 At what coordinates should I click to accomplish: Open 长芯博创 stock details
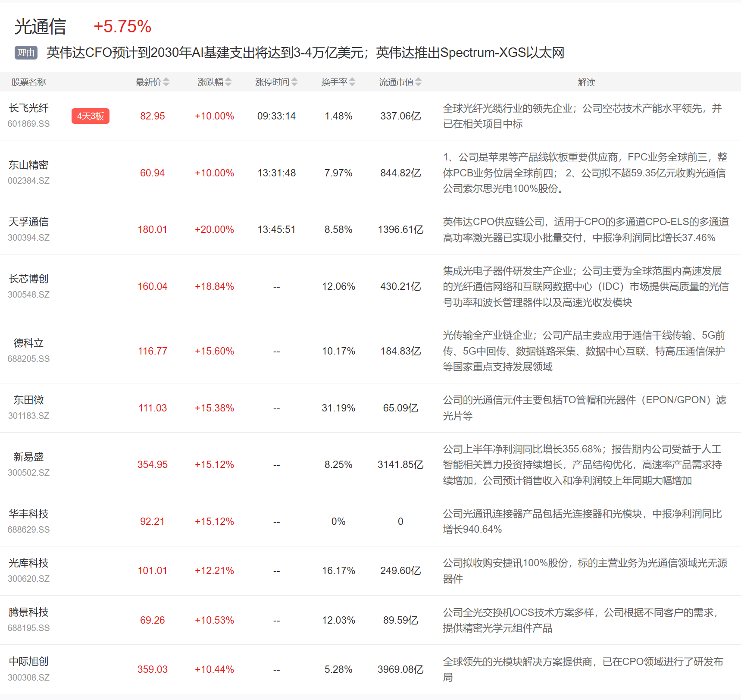(x=28, y=279)
